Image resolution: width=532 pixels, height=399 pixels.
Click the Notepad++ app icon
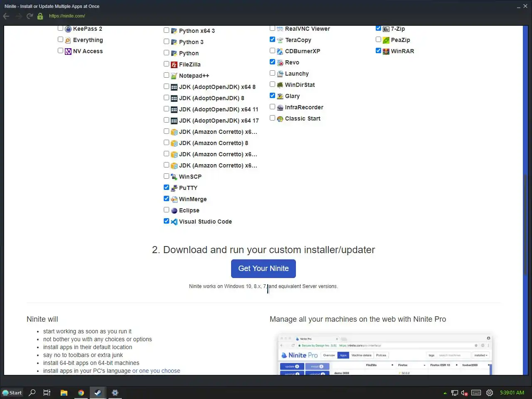point(174,76)
